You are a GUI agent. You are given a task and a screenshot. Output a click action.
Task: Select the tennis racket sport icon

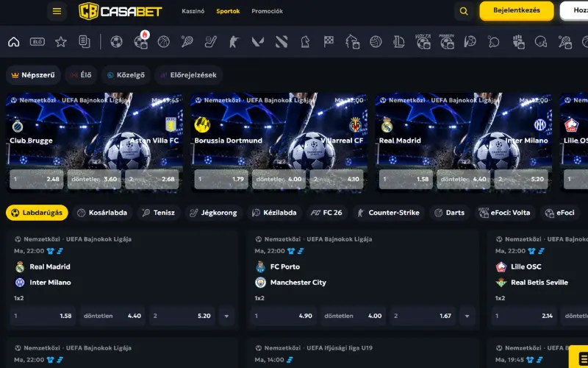(187, 42)
